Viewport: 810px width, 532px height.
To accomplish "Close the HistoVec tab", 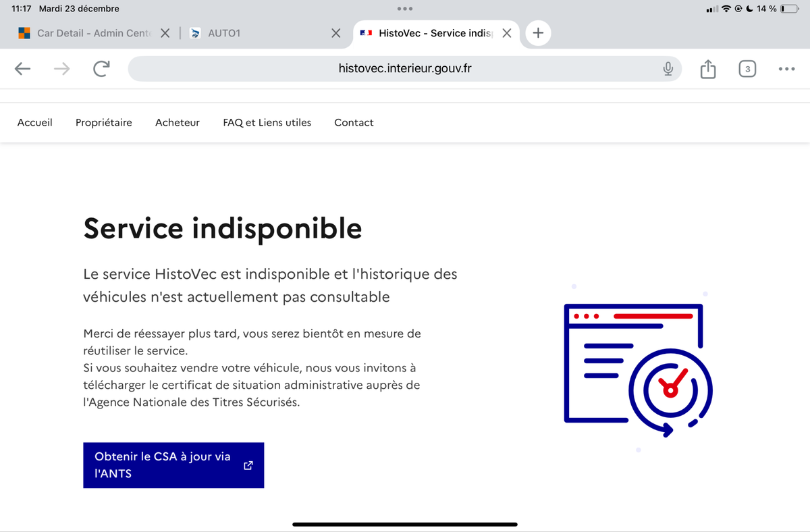I will (x=507, y=33).
